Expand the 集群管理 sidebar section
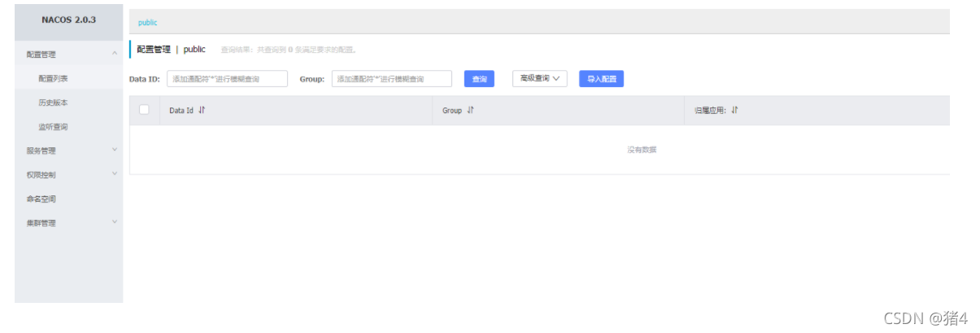This screenshot has height=333, width=980. (x=69, y=223)
